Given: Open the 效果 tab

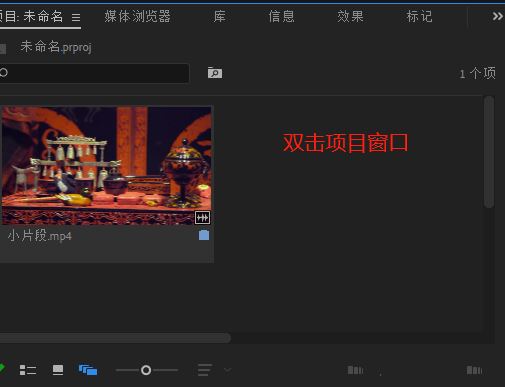Looking at the screenshot, I should point(350,16).
